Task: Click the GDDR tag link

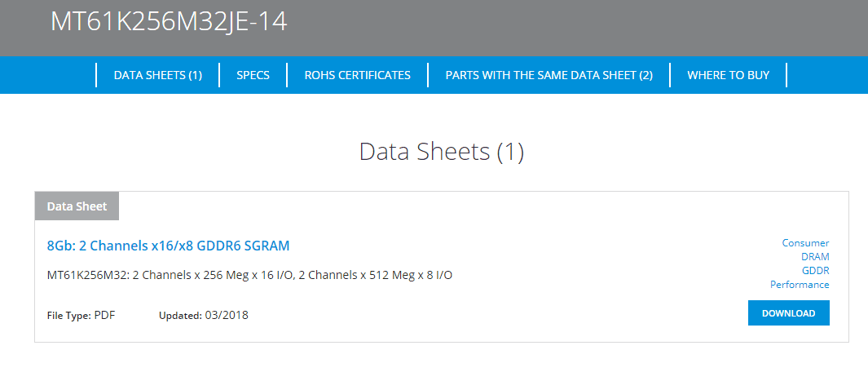Action: click(815, 271)
